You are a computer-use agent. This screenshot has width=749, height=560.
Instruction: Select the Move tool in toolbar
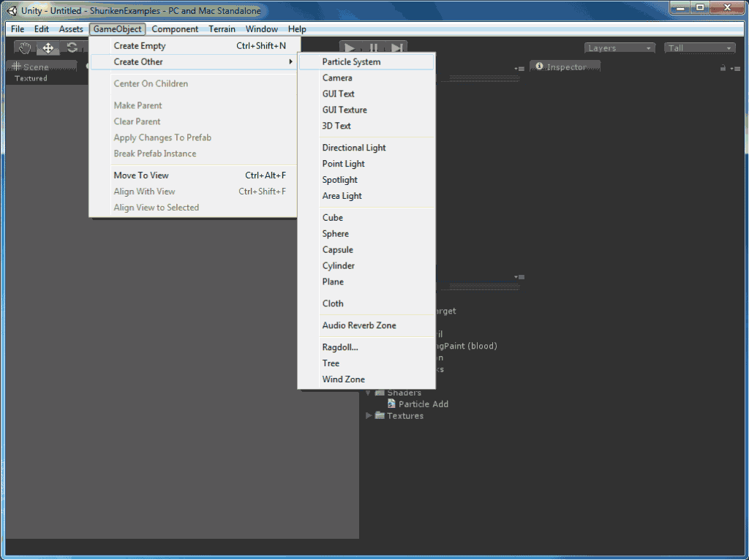click(x=48, y=48)
